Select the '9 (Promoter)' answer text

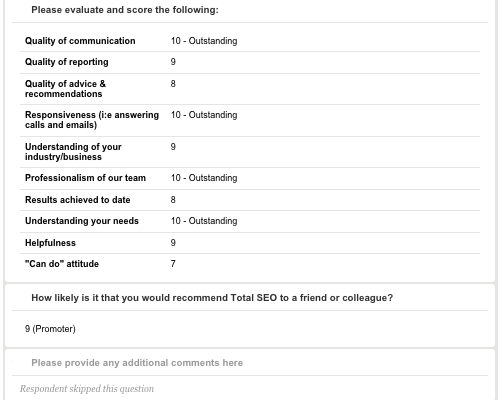[x=50, y=329]
